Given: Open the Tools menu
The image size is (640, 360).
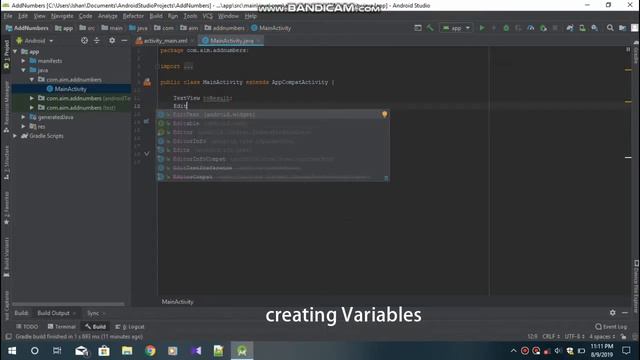Looking at the screenshot, I should (x=190, y=16).
